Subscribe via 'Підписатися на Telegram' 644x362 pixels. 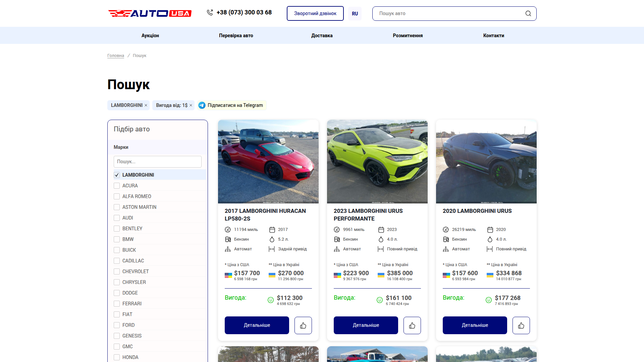(x=232, y=105)
